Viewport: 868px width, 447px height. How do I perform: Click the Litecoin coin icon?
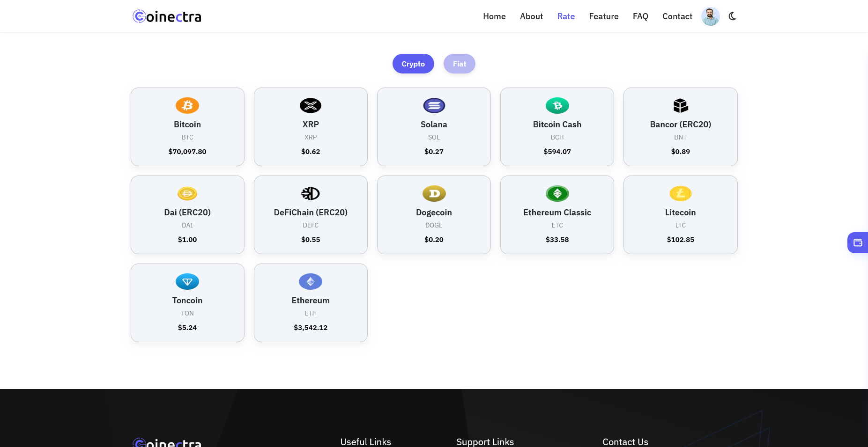pos(681,193)
